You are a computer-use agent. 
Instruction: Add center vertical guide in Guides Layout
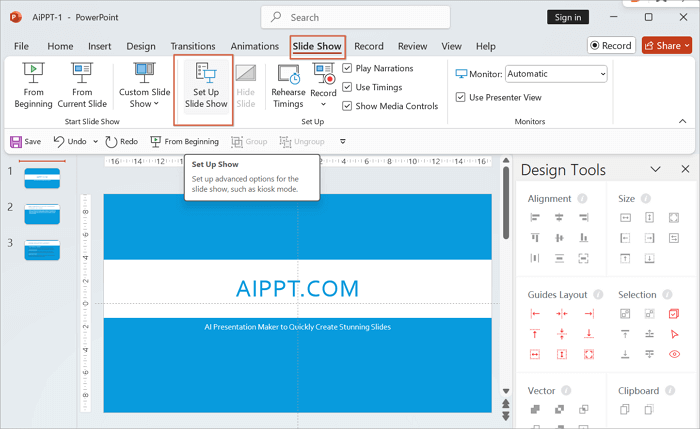(x=562, y=314)
